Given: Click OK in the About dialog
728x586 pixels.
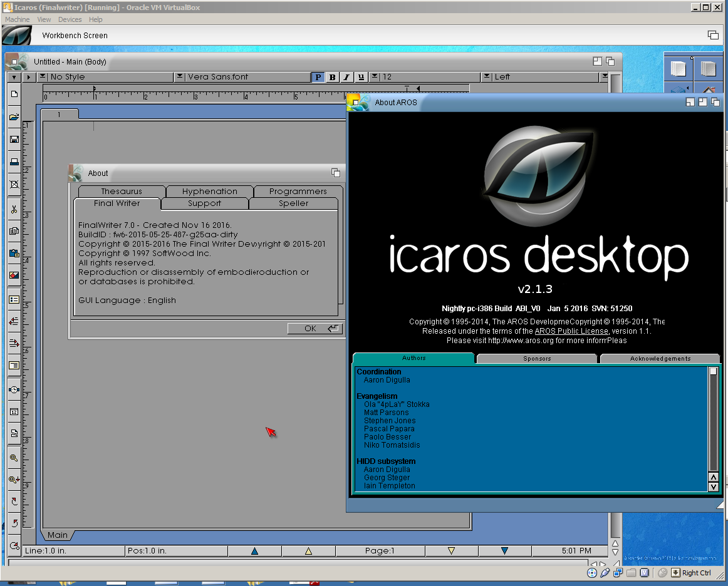Looking at the screenshot, I should click(x=315, y=329).
